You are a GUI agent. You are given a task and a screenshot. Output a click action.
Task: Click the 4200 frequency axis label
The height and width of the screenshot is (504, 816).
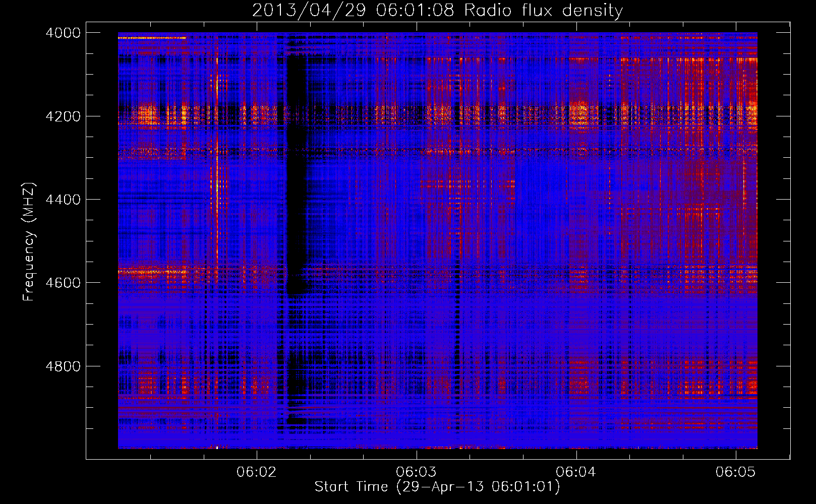point(63,116)
